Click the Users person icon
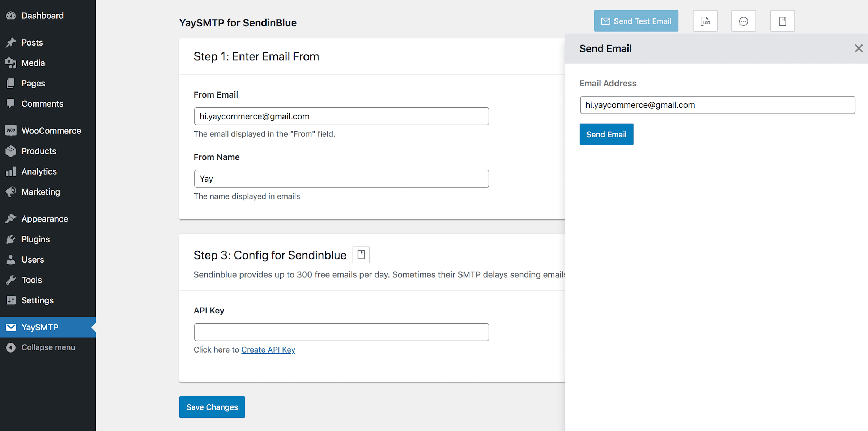This screenshot has height=431, width=868. [x=11, y=260]
